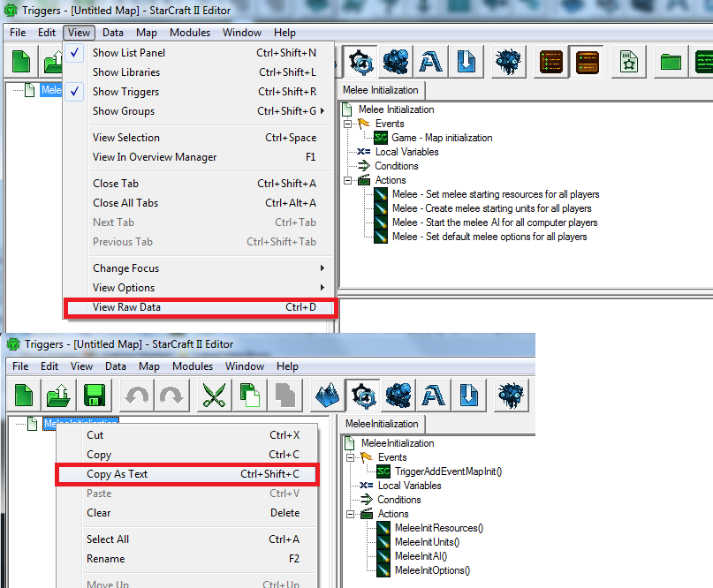Viewport: 713px width, 588px height.
Task: Open the File menu in the lower window
Action: (x=20, y=366)
